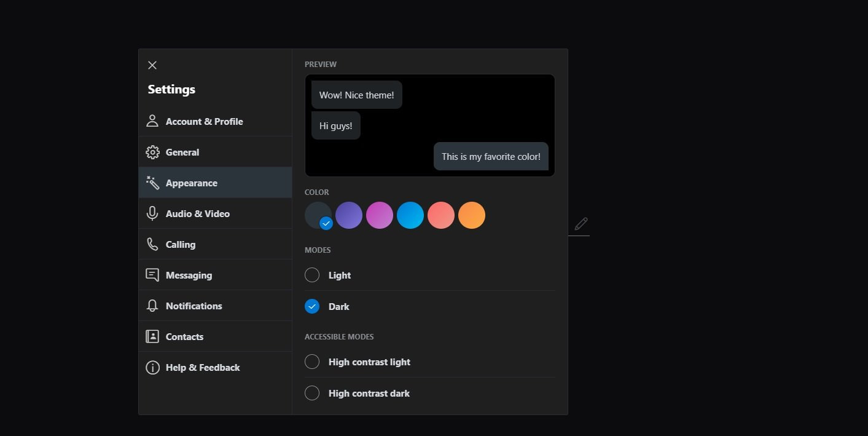Click the Messaging chat bubble icon

[152, 275]
